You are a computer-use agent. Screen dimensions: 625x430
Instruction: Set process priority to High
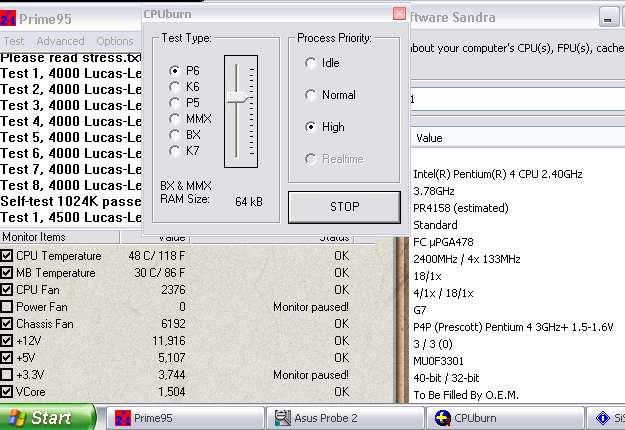(x=310, y=127)
